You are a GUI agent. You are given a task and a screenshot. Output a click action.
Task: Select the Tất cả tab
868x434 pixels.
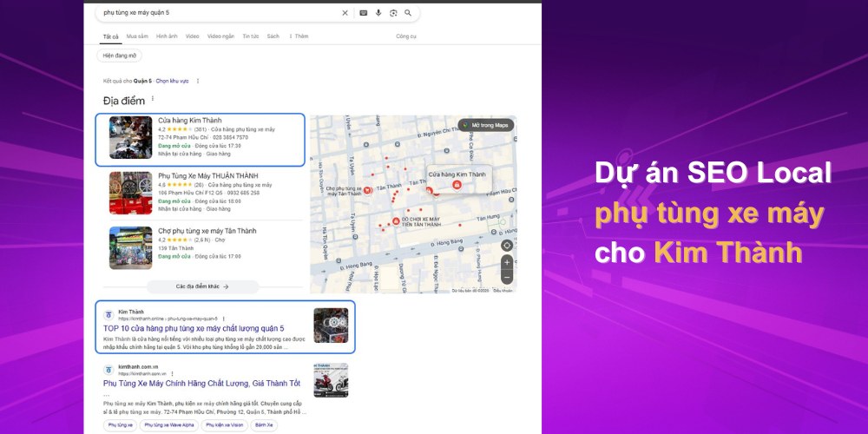tap(111, 36)
